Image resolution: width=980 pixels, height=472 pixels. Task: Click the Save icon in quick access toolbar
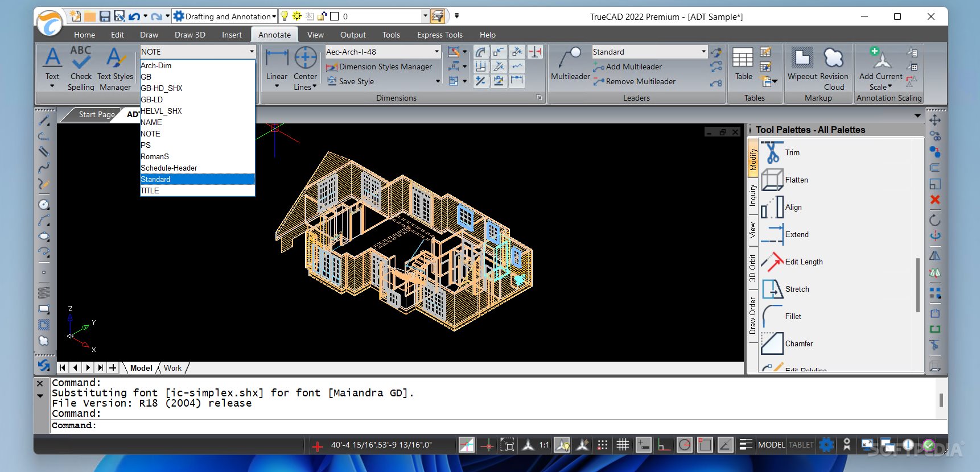coord(105,16)
